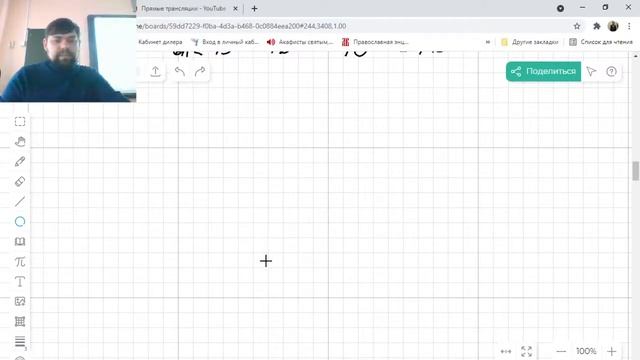Screen dimensions: 640x360
Task: Select the straight line tool
Action: [20, 201]
